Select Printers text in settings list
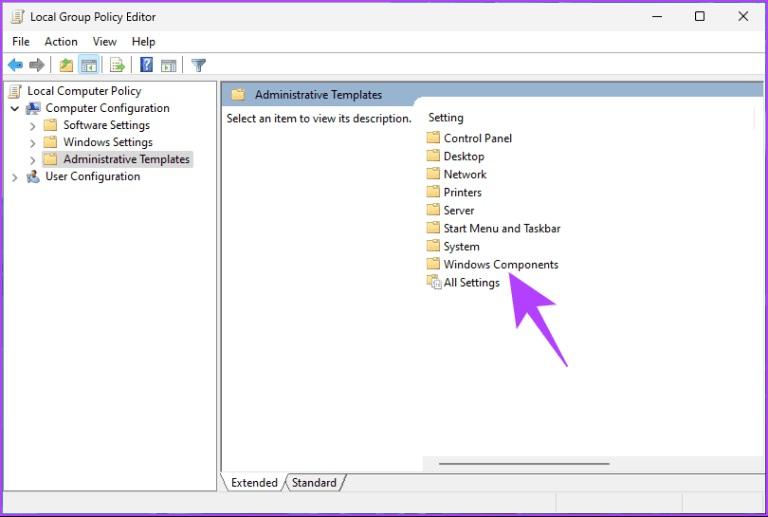This screenshot has width=768, height=517. [462, 192]
